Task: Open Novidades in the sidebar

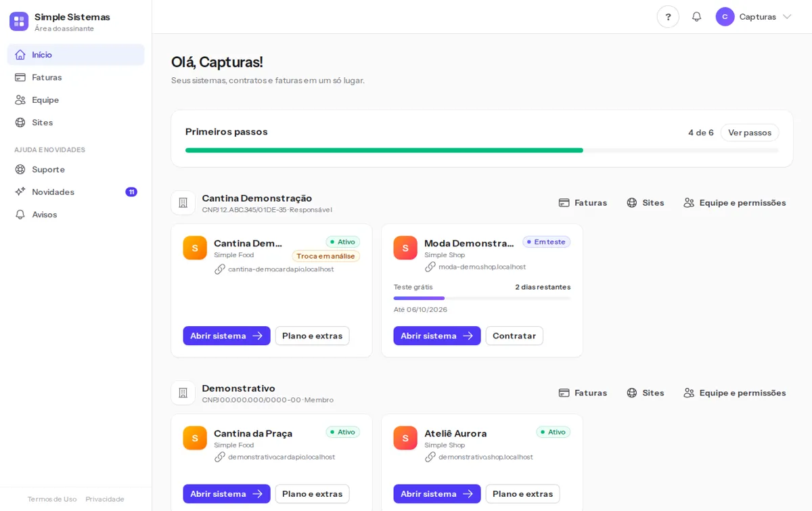Action: click(x=76, y=192)
